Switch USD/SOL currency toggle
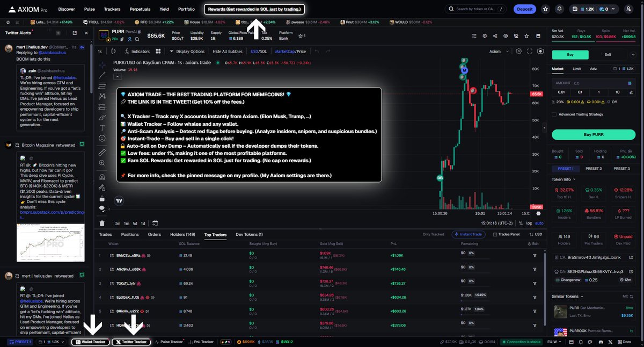This screenshot has width=644, height=347. 259,52
